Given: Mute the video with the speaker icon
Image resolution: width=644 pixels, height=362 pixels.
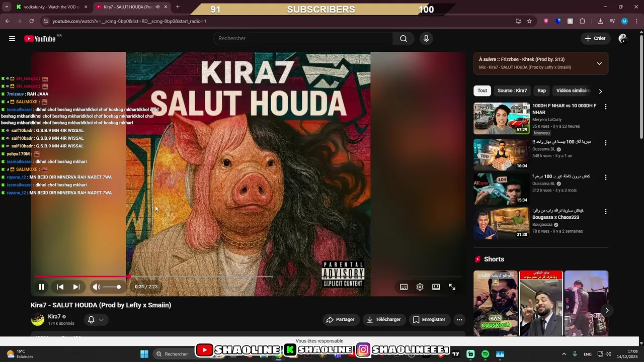Looking at the screenshot, I should [x=96, y=287].
